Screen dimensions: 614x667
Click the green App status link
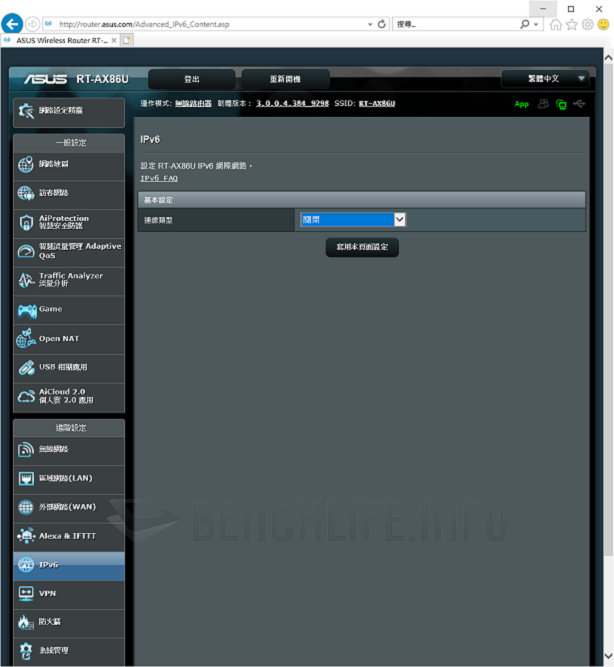point(521,104)
